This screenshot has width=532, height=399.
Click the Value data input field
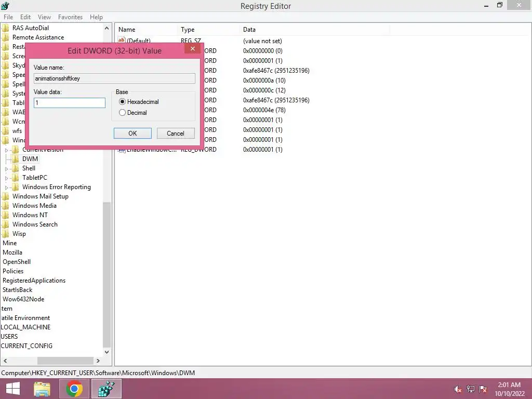click(70, 103)
